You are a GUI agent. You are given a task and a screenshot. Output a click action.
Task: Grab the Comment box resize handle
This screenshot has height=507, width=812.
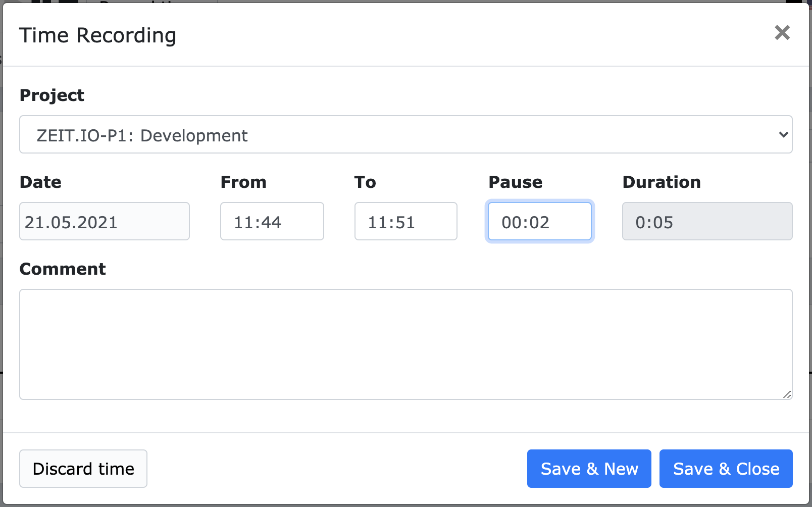787,394
